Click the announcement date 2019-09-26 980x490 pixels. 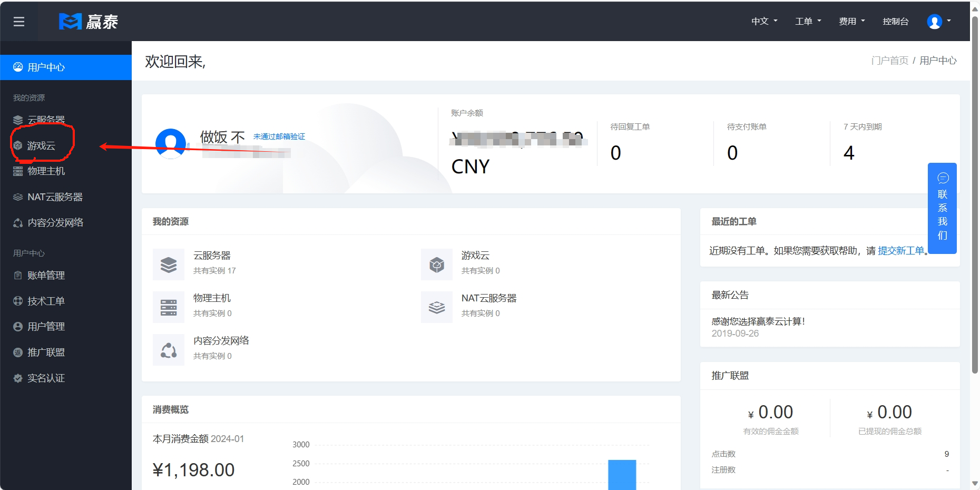click(x=735, y=334)
